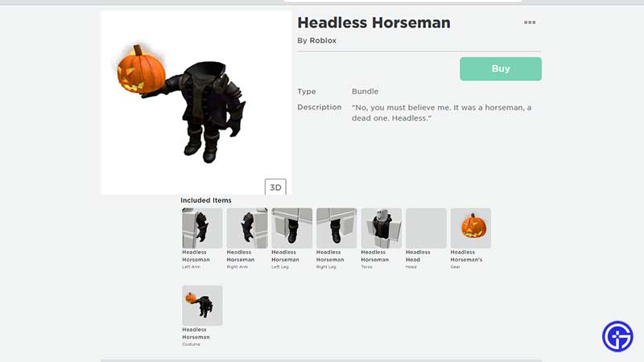View the Headless Horseman Torso item
Screen dimensions: 644x362
(x=381, y=228)
